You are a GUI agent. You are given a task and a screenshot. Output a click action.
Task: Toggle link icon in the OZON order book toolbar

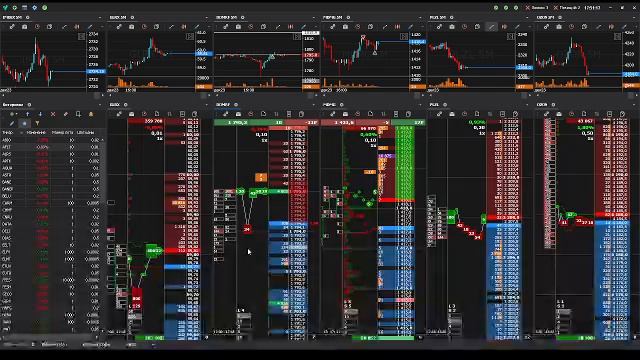[546, 114]
